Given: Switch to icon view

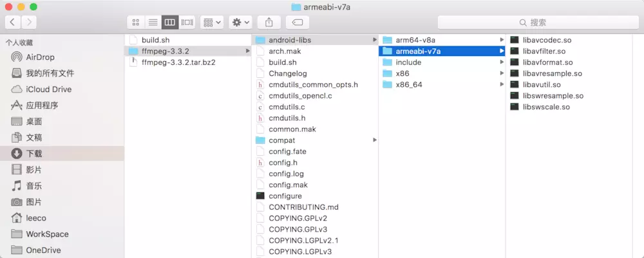Looking at the screenshot, I should point(136,22).
